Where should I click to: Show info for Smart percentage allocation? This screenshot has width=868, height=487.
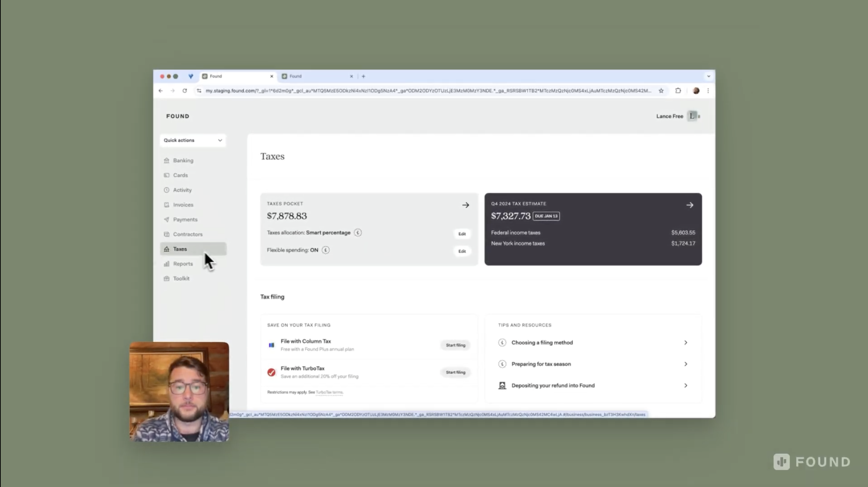[x=358, y=233]
